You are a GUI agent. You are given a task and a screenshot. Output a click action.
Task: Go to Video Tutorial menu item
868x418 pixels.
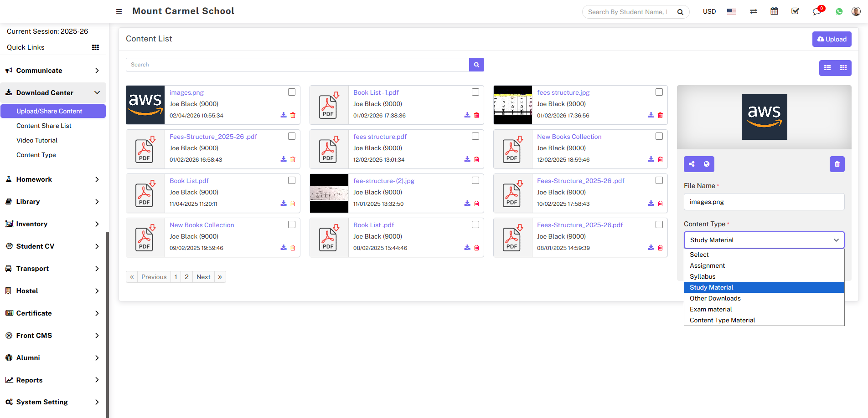tap(37, 140)
